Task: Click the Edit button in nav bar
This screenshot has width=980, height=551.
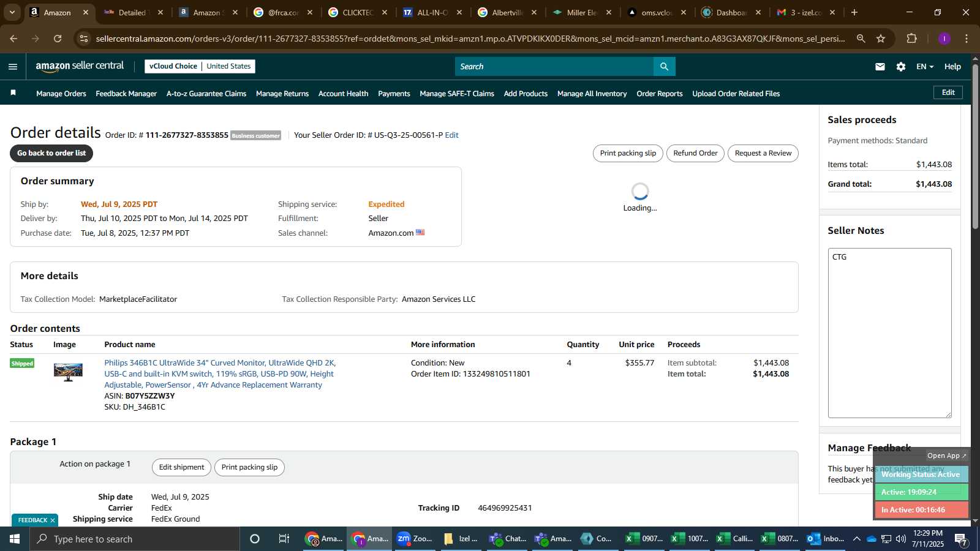Action: coord(948,92)
